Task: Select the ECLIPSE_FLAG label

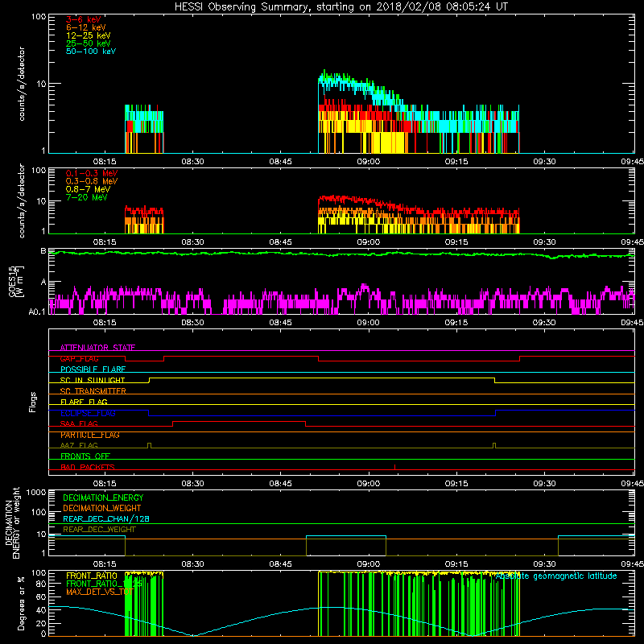Action: click(x=88, y=413)
